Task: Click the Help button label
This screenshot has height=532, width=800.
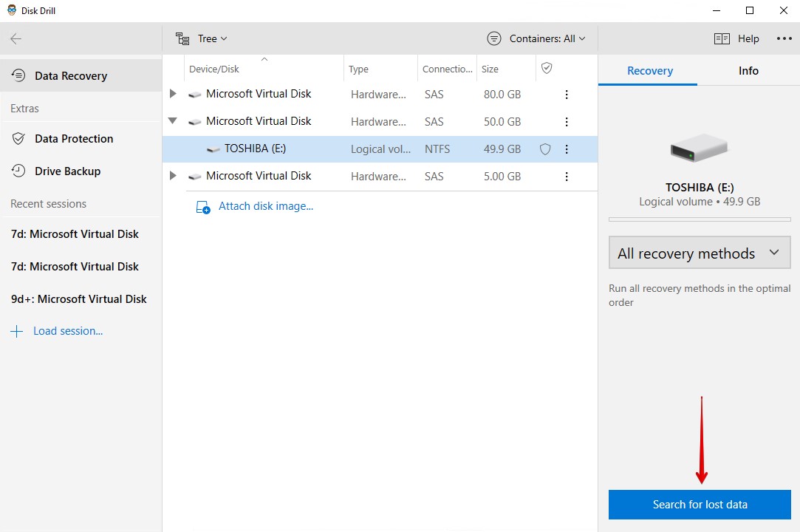Action: (748, 39)
